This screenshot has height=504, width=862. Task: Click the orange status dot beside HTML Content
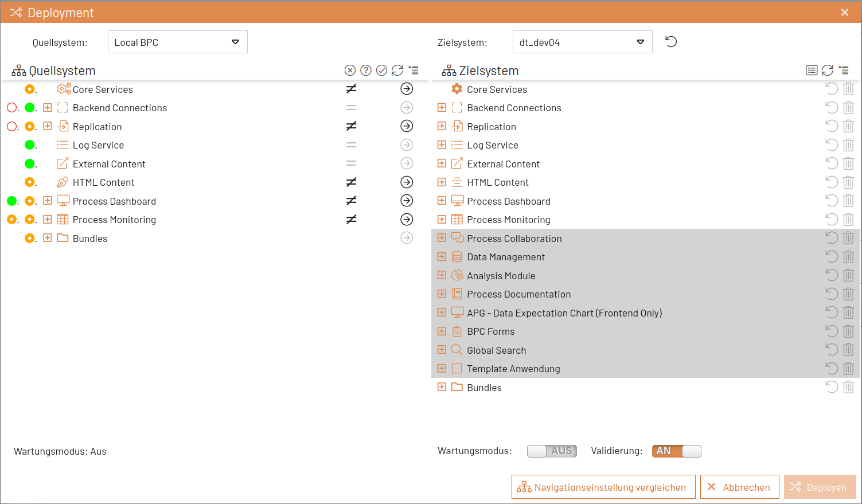30,182
